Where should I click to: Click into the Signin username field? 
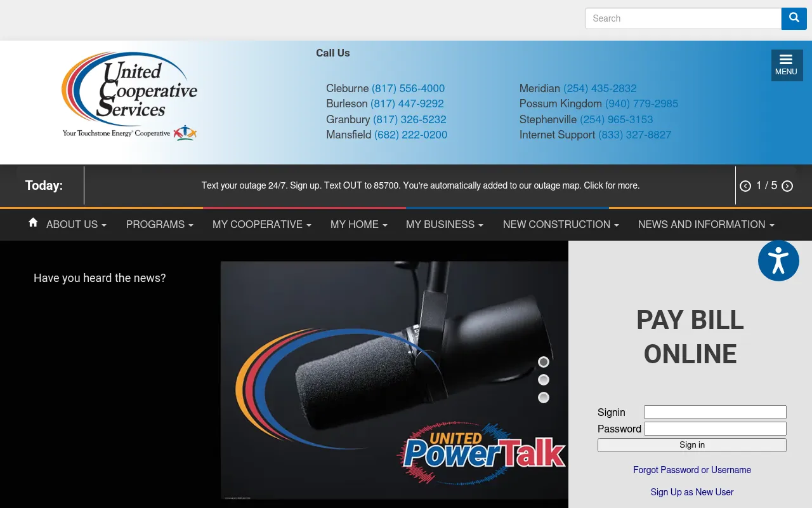(715, 412)
